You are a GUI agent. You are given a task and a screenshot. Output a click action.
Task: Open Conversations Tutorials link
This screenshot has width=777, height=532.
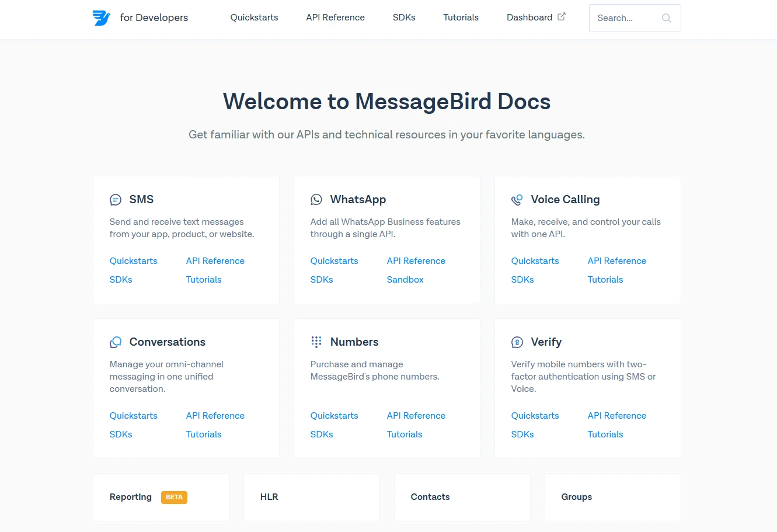[x=204, y=434]
